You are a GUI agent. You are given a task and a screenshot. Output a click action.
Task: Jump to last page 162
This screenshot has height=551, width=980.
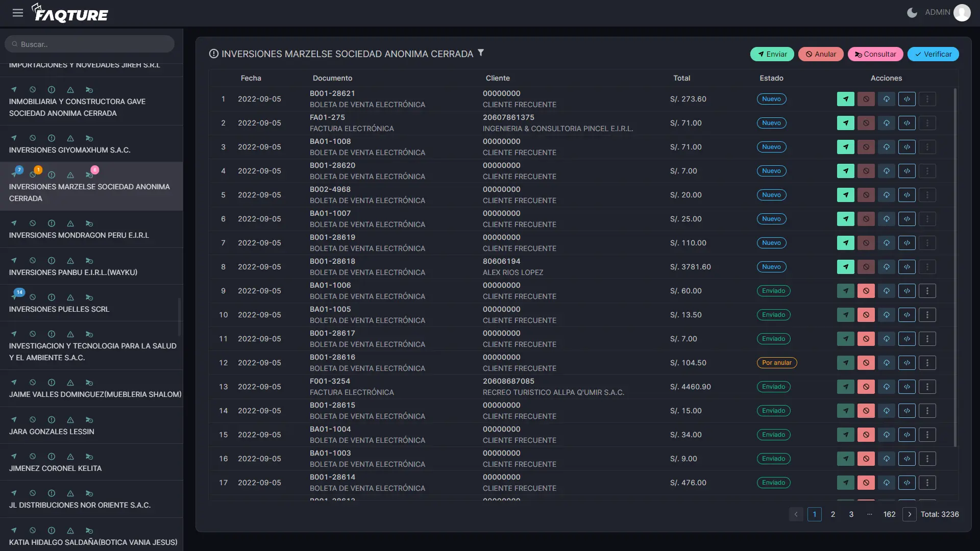[889, 514]
